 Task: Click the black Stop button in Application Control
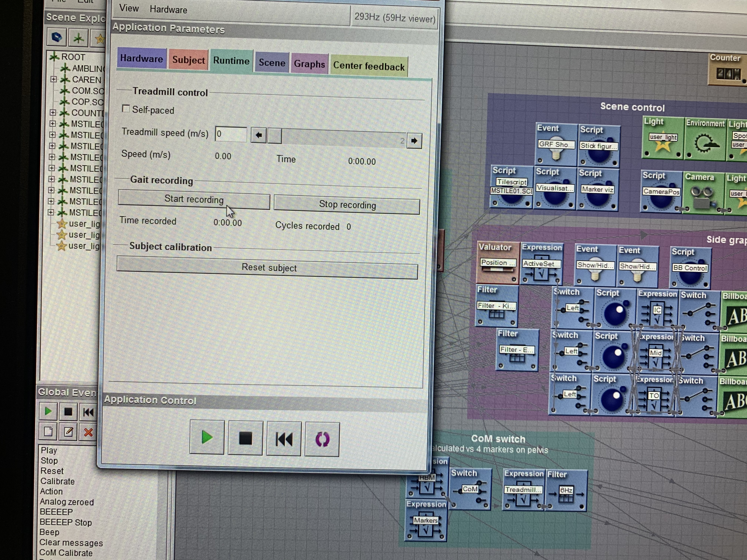(245, 439)
